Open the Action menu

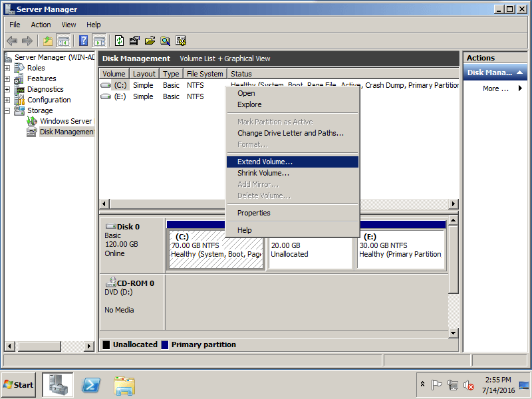click(41, 25)
